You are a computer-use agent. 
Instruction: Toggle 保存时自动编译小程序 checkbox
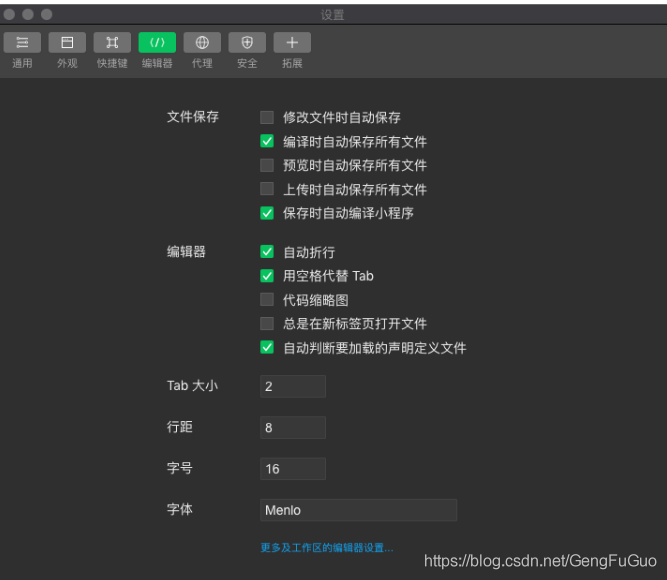[x=267, y=213]
